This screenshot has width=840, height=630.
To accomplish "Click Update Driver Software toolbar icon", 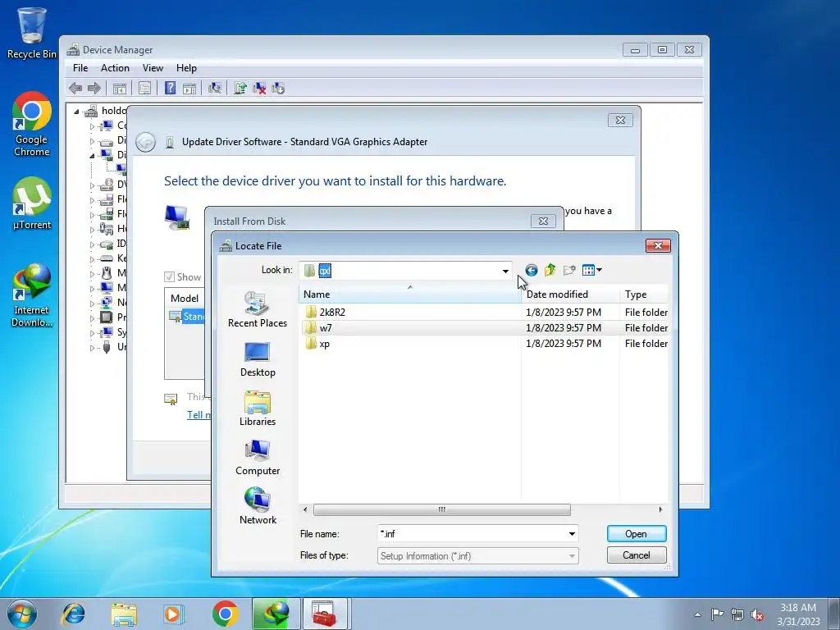I will point(240,88).
